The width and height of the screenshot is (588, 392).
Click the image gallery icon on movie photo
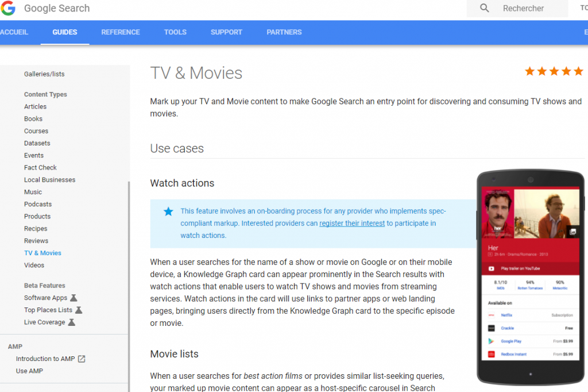pyautogui.click(x=573, y=232)
